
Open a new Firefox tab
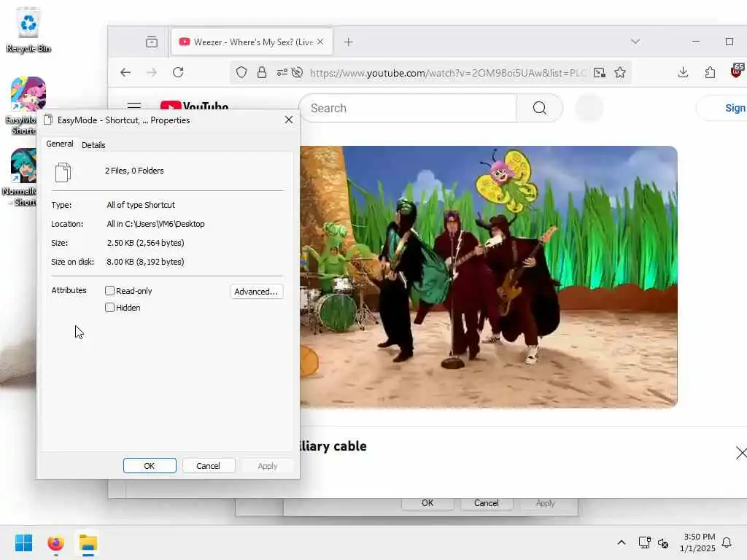pos(349,42)
